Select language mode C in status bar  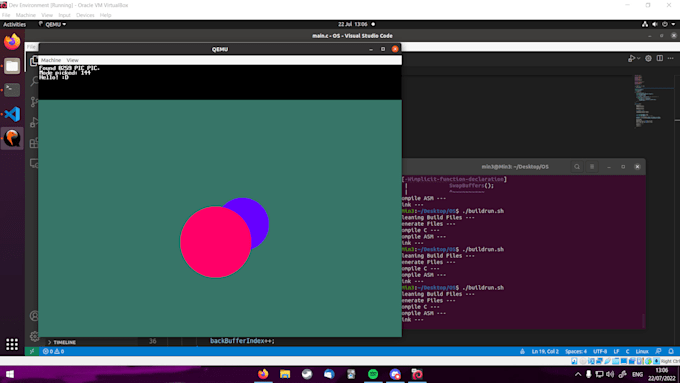coord(627,351)
